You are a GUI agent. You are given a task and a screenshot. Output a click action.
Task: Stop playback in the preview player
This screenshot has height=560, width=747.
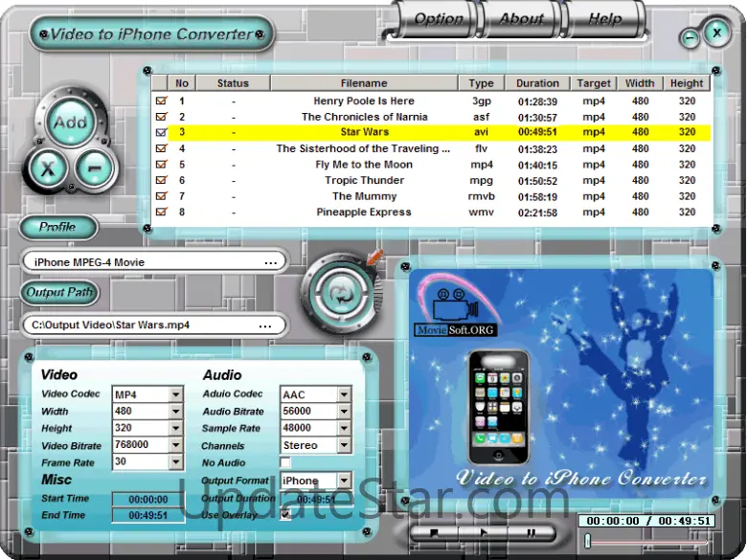pyautogui.click(x=434, y=533)
